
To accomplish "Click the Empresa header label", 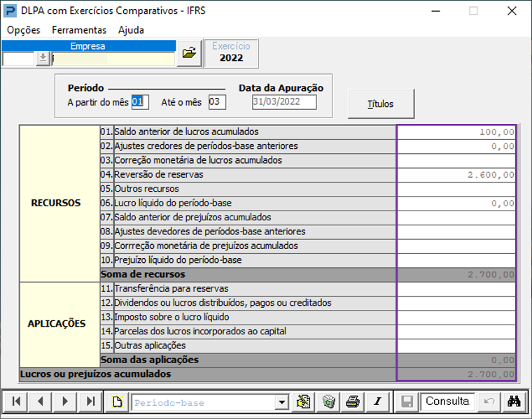I will point(89,45).
